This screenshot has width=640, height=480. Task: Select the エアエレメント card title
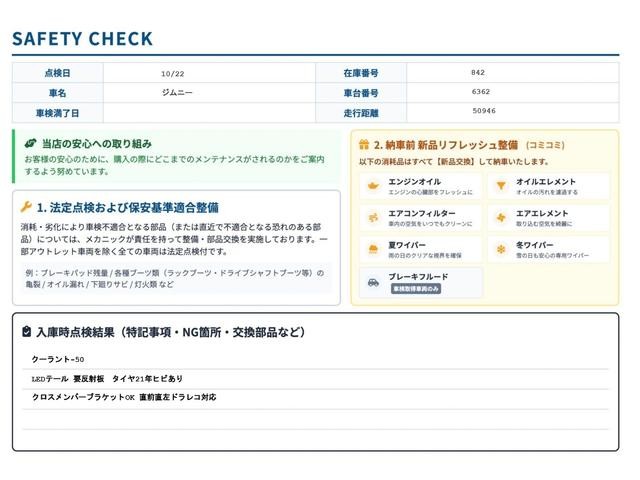coord(542,213)
